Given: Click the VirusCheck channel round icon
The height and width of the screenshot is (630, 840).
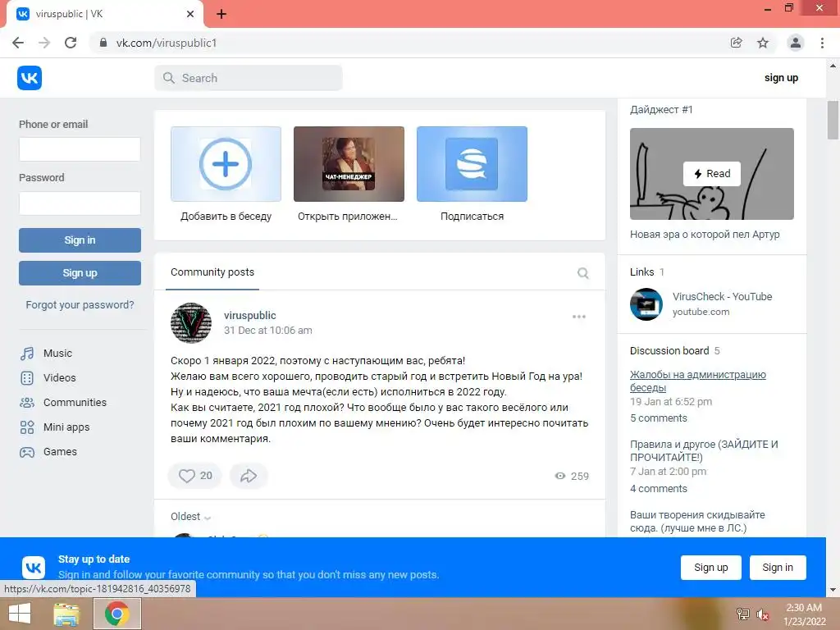Looking at the screenshot, I should (x=646, y=304).
